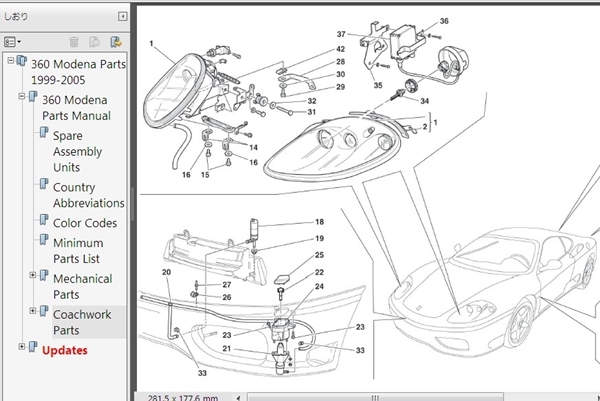600x401 pixels.
Task: Click the しおり panel title
Action: click(16, 16)
